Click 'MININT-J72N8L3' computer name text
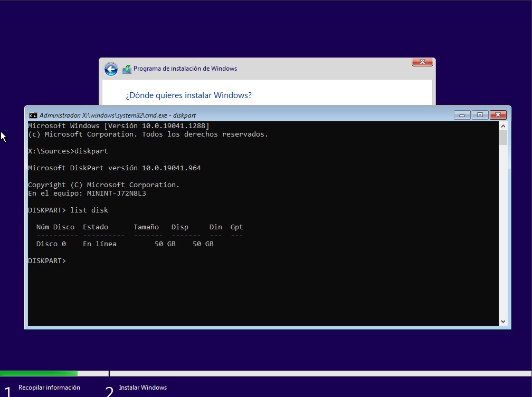This screenshot has height=397, width=532. click(116, 193)
